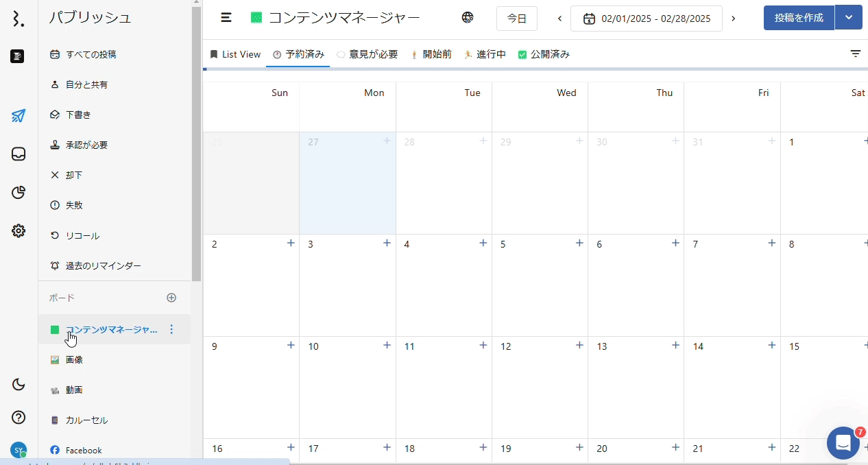Open the chat support bubble

pyautogui.click(x=843, y=442)
